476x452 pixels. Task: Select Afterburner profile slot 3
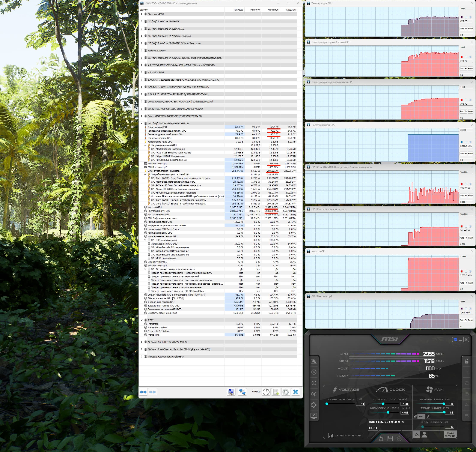(467, 394)
